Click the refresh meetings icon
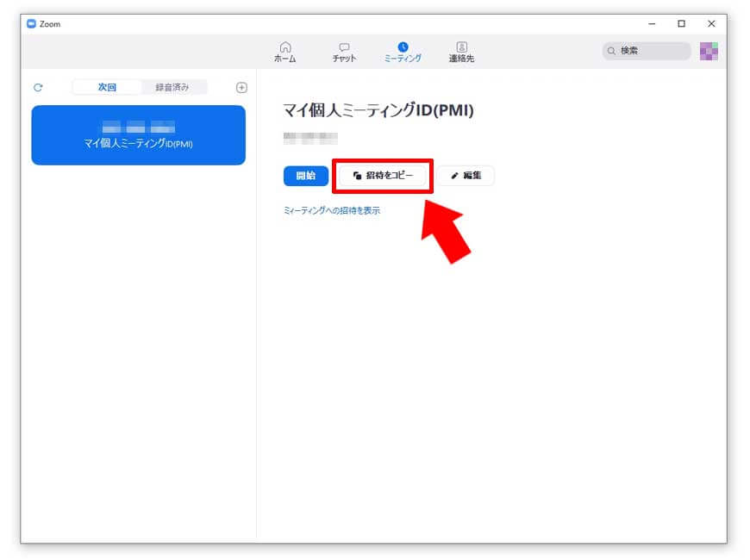This screenshot has height=560, width=750. 38,88
